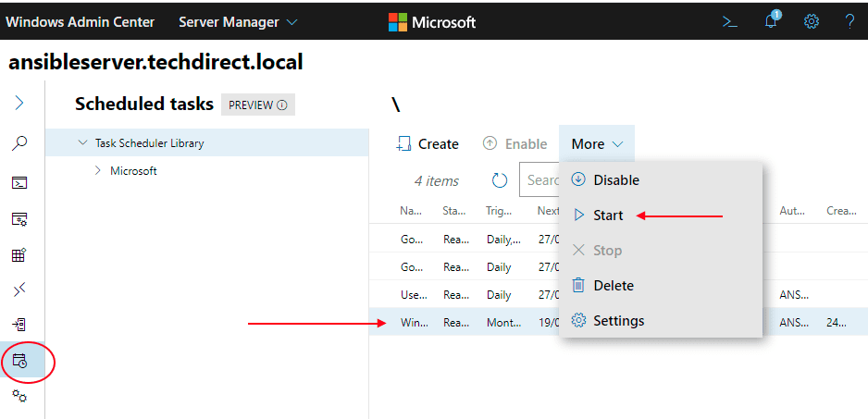Screen dimensions: 868x419
Task: Open the PowerShell console icon in header
Action: point(730,21)
